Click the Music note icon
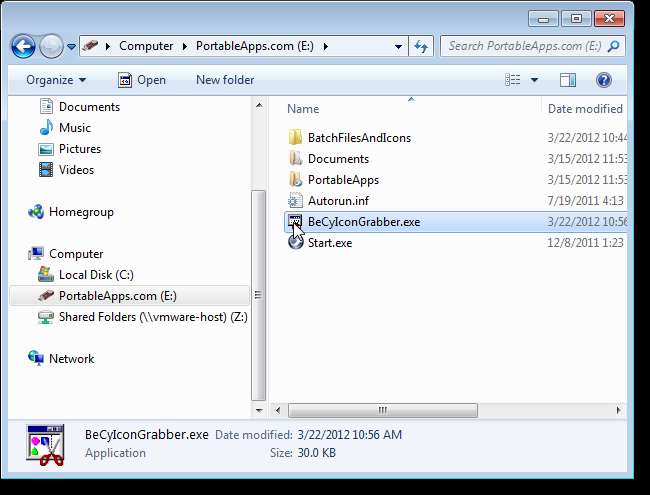 [x=46, y=128]
